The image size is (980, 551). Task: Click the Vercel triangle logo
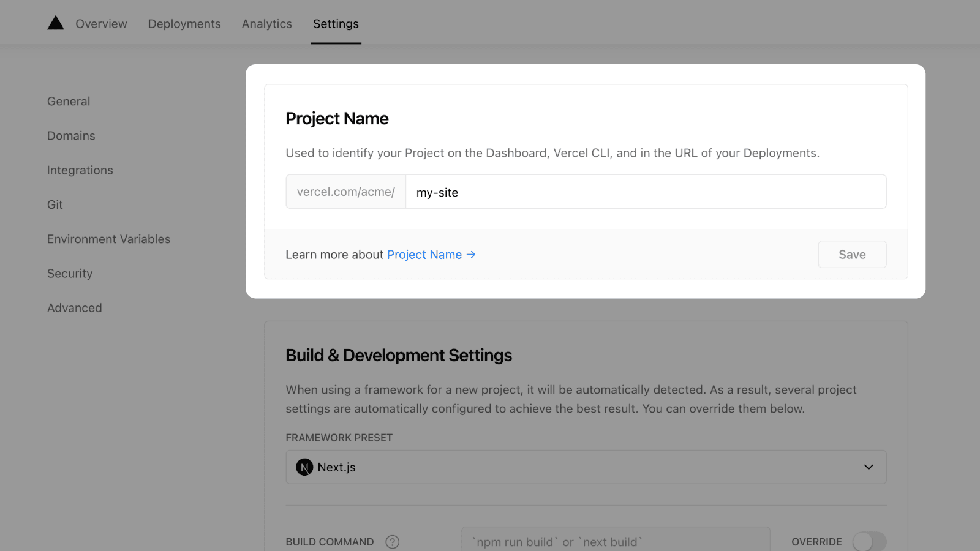point(56,23)
